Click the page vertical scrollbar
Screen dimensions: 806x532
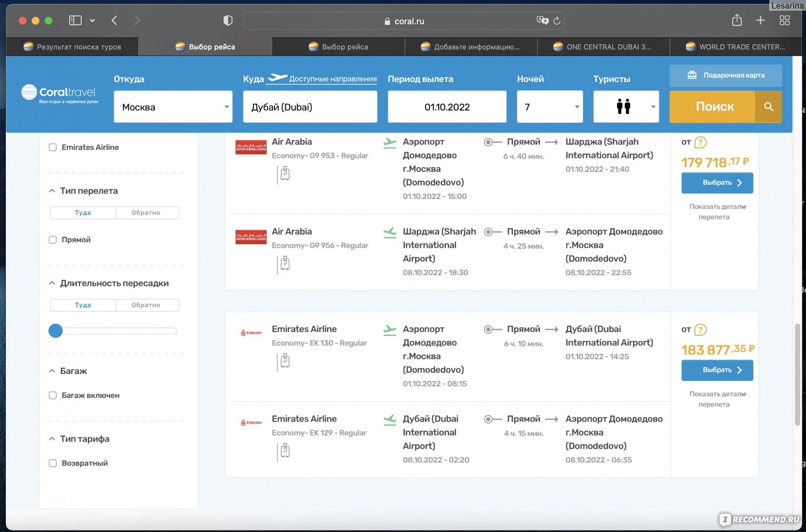point(797,375)
